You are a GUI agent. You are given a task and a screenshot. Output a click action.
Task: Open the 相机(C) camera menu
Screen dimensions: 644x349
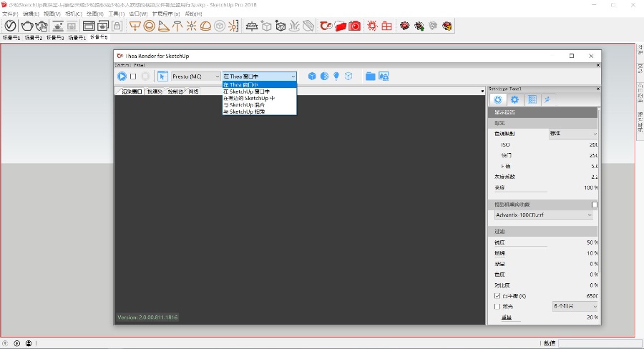pos(74,14)
